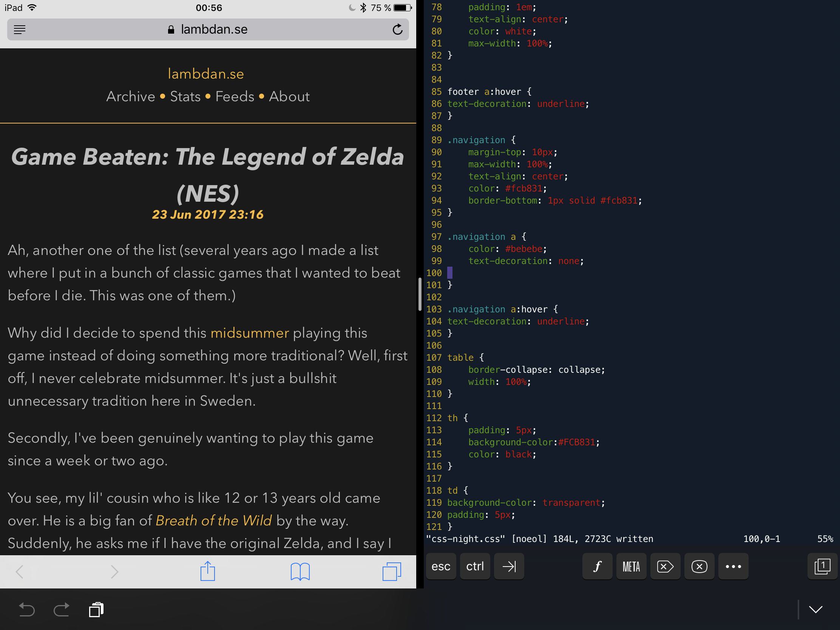Open Safari share sheet
The height and width of the screenshot is (630, 840).
click(x=208, y=571)
